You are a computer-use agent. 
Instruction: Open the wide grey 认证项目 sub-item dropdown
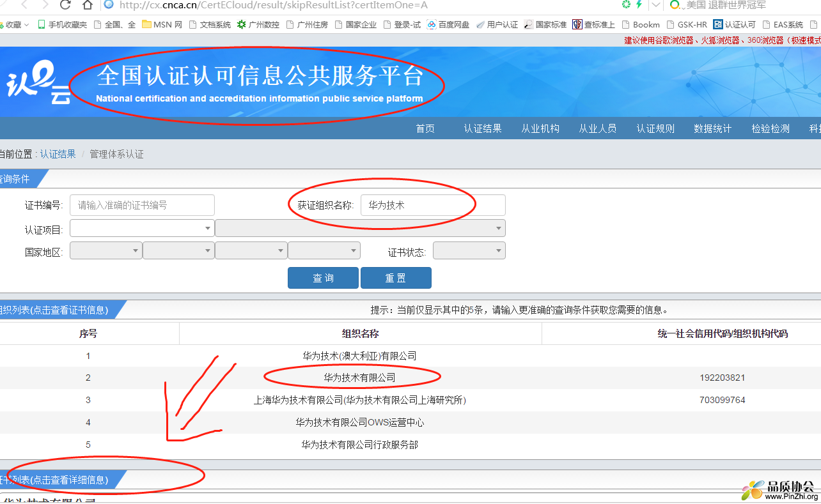360,228
